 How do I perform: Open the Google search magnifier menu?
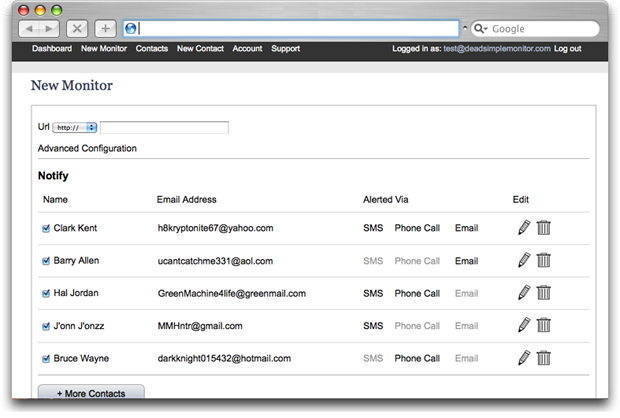coord(480,28)
